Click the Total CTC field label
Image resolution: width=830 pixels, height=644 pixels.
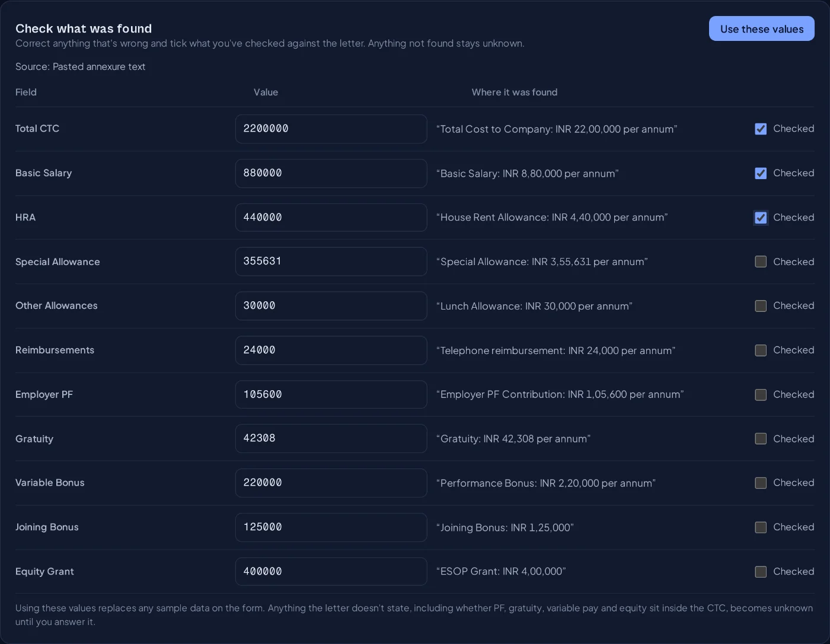37,129
